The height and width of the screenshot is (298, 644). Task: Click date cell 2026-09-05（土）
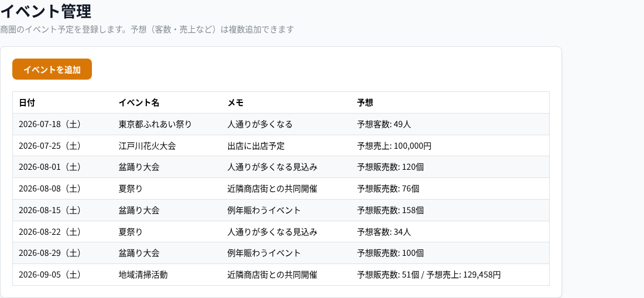(50, 275)
